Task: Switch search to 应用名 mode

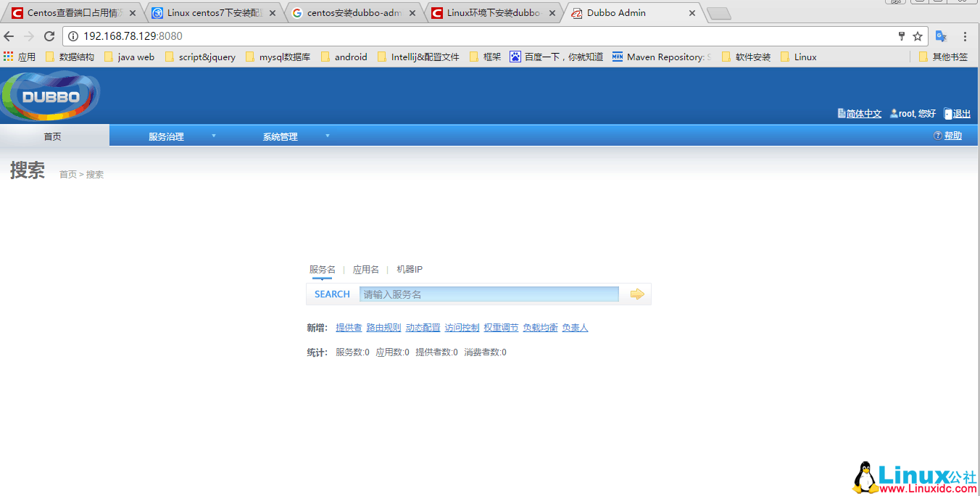Action: click(365, 269)
